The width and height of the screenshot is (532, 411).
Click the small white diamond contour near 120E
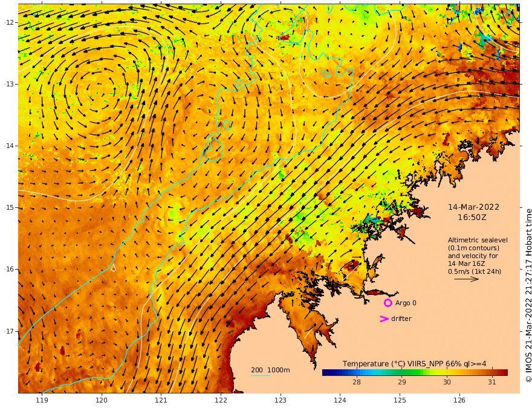[113, 268]
